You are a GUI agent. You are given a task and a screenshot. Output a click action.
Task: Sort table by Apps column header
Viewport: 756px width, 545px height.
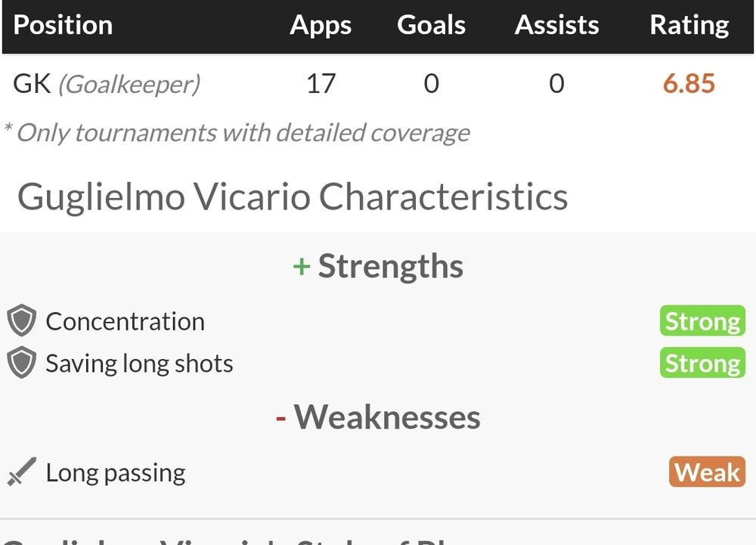[x=321, y=25]
